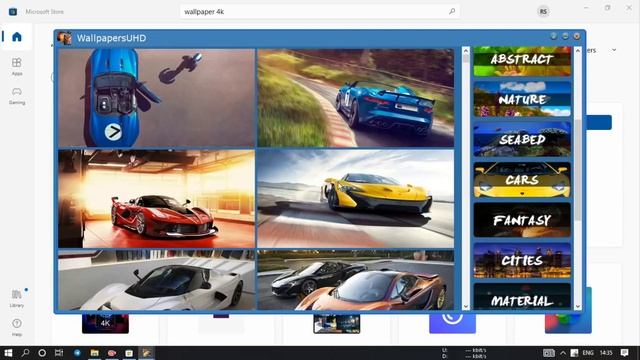Close the WallpapersUHD window

pyautogui.click(x=577, y=36)
